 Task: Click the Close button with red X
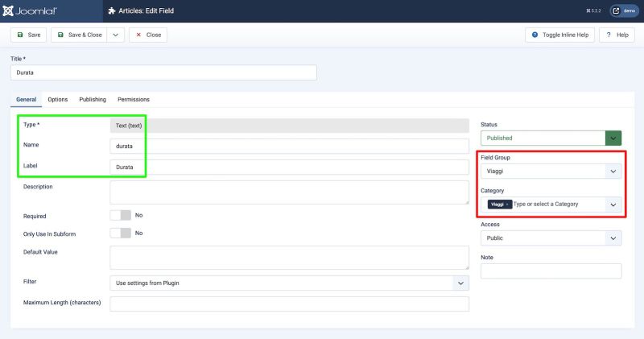click(148, 35)
